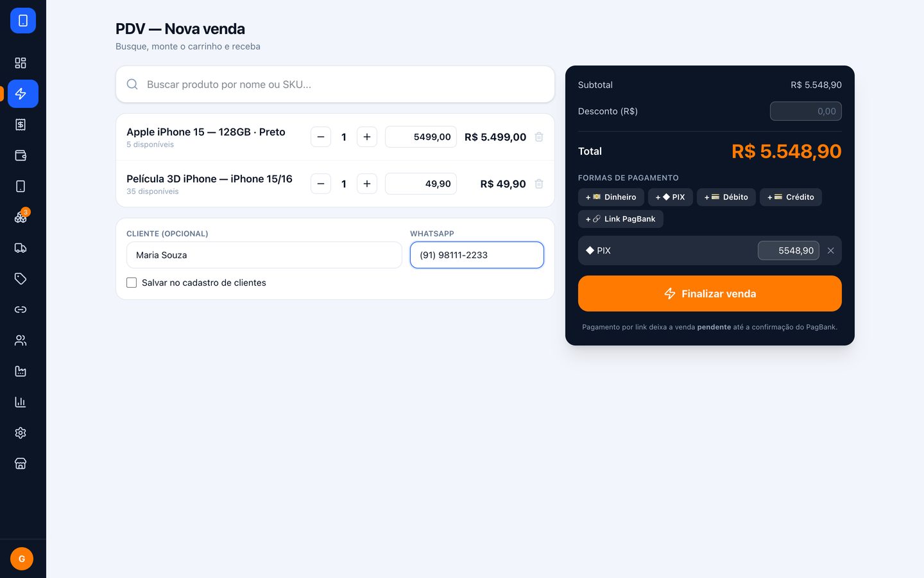Edit the PIX amount field 5548,90
The width and height of the screenshot is (924, 578).
point(789,250)
